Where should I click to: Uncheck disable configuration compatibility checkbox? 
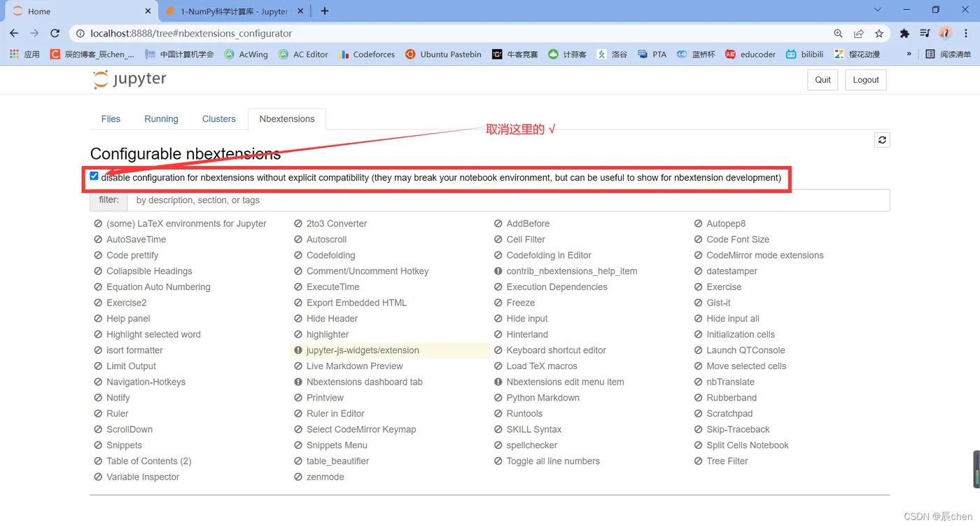[94, 177]
